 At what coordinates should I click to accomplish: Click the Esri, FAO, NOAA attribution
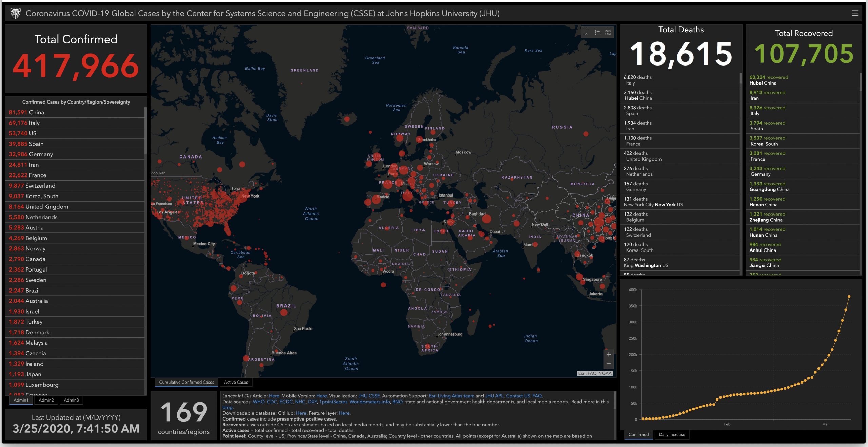pyautogui.click(x=595, y=373)
